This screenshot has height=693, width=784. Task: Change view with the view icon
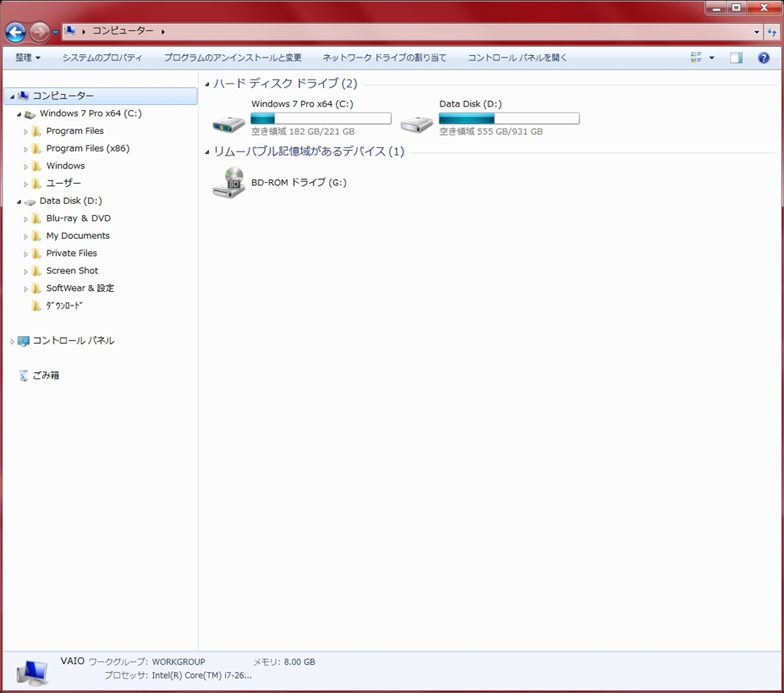[696, 57]
